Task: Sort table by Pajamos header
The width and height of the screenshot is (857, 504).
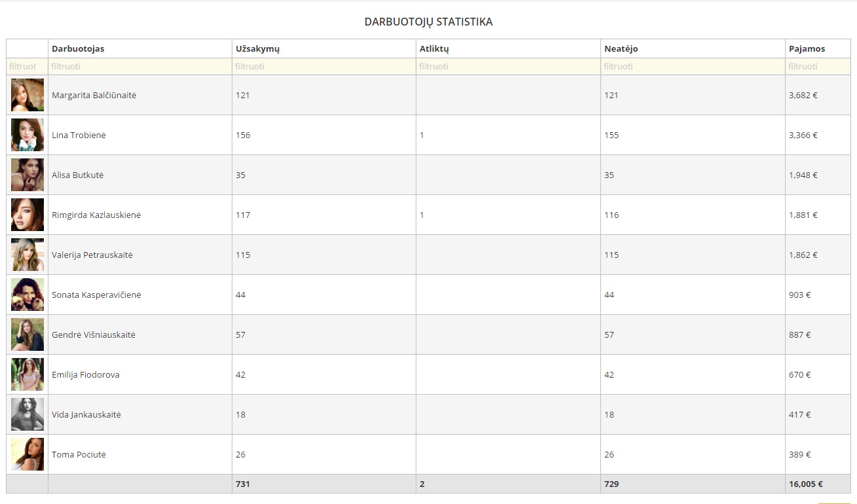Action: [807, 48]
